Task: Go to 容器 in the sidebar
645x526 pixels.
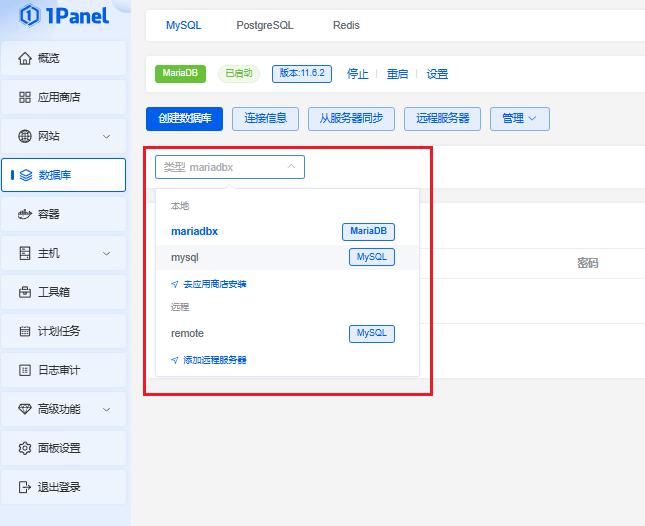Action: (x=63, y=214)
